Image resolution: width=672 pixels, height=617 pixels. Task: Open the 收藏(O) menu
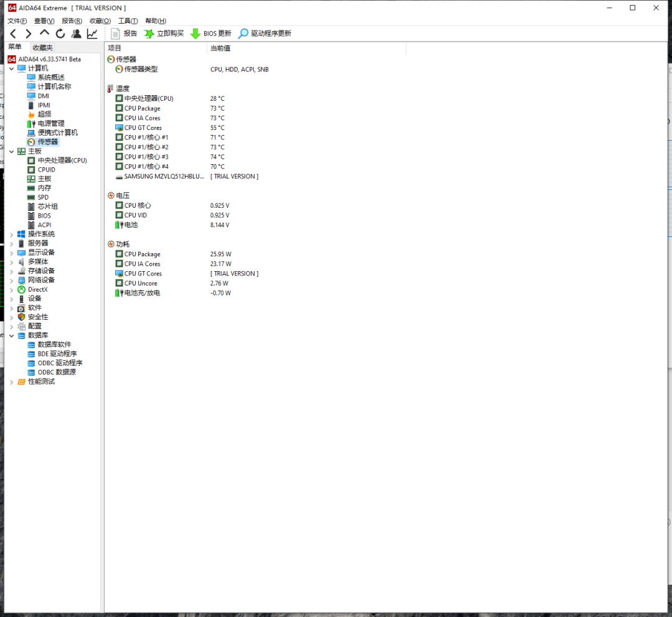100,21
